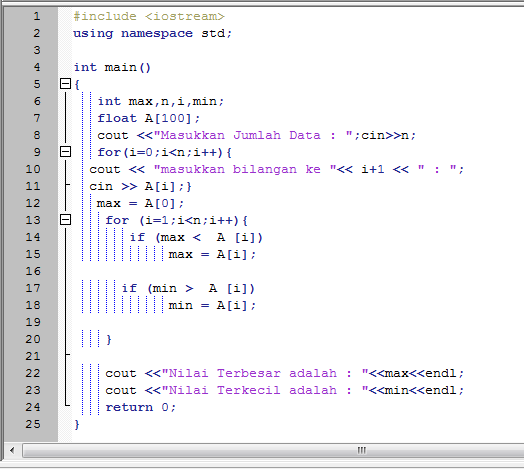Screen dimensions: 524x469
Task: Click on '#include <iostream>' text
Action: 149,16
